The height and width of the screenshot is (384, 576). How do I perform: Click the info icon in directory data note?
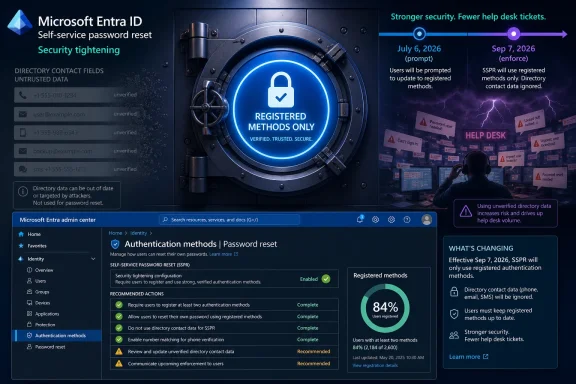pos(23,191)
